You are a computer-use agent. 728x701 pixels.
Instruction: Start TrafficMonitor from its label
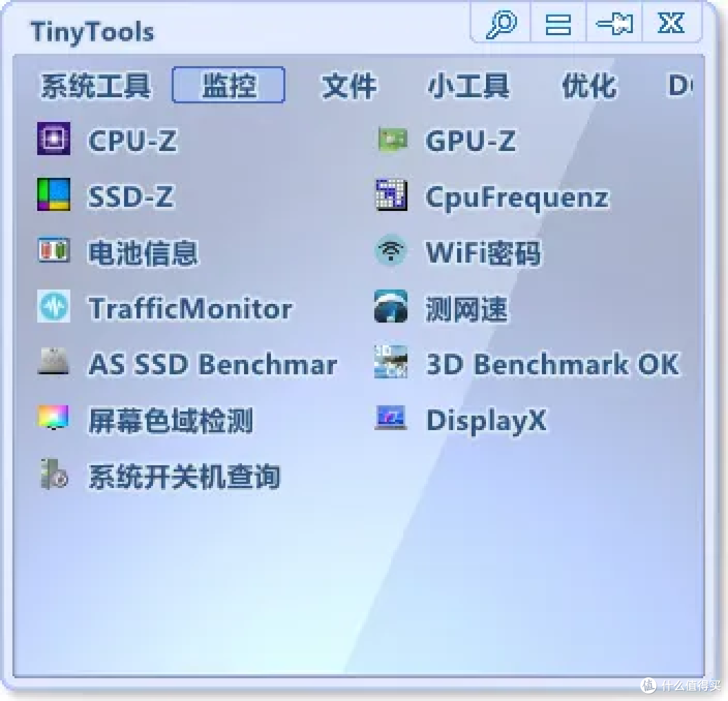click(190, 309)
